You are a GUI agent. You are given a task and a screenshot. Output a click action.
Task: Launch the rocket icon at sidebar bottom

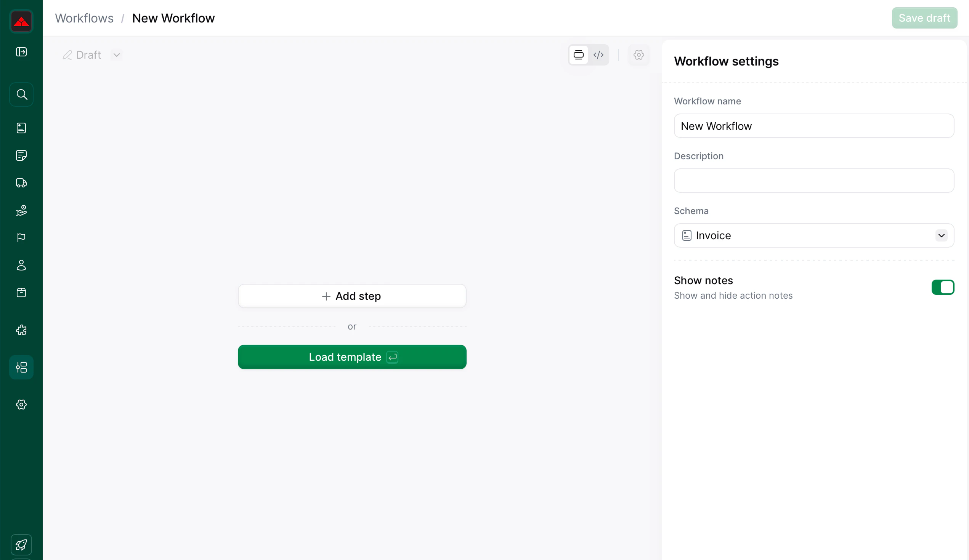point(21,544)
